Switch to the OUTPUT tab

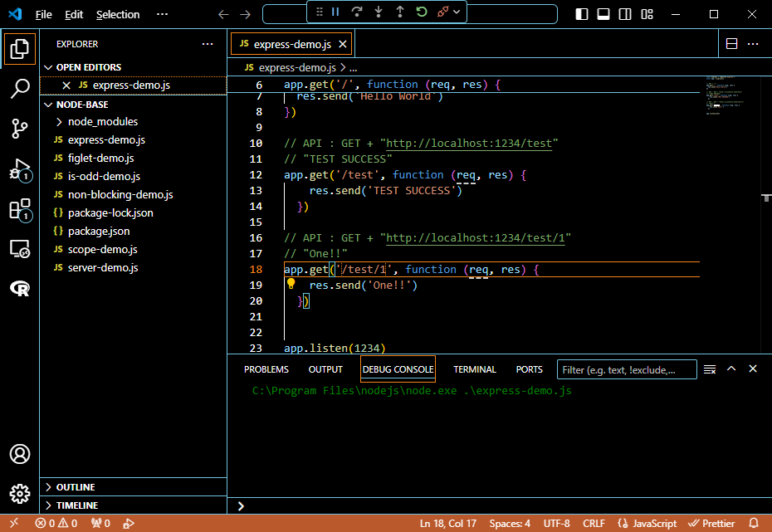[325, 369]
